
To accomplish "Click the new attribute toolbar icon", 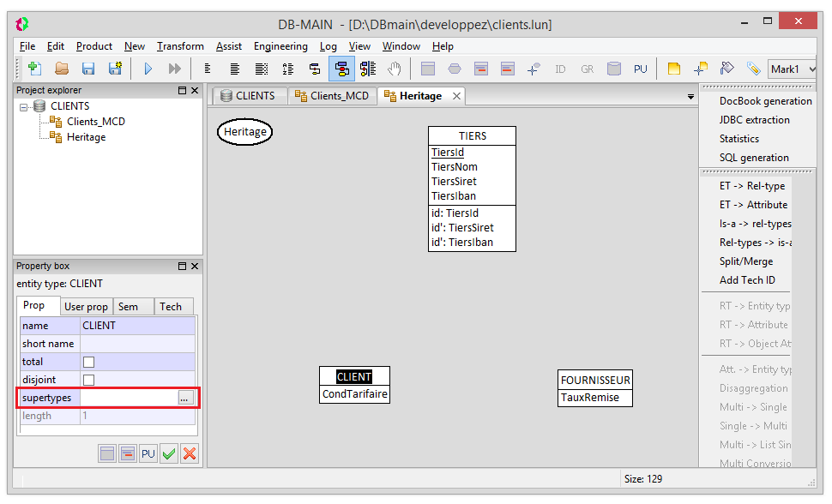I will point(480,69).
